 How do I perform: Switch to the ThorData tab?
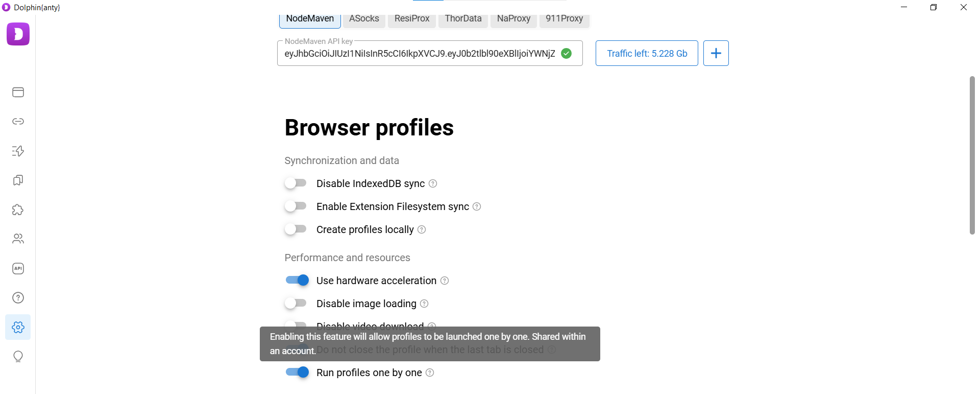[x=463, y=19]
